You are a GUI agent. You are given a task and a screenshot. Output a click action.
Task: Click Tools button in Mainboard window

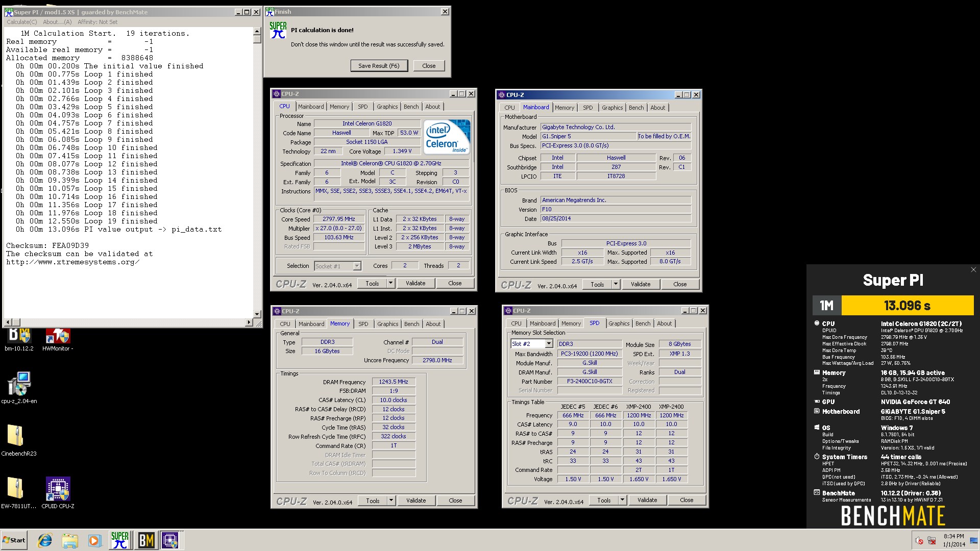click(597, 284)
